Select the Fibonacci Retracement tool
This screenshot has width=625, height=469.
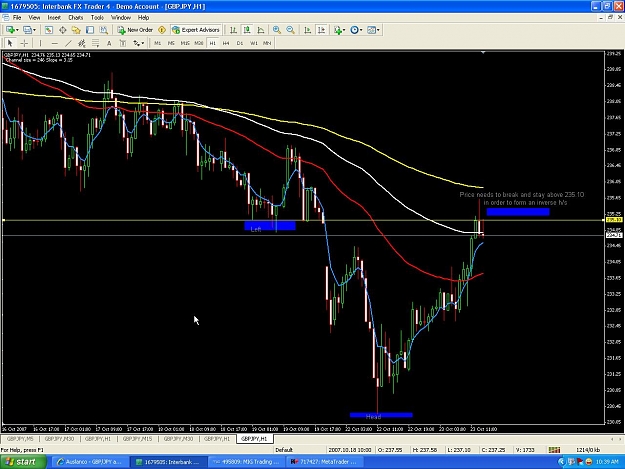point(96,43)
